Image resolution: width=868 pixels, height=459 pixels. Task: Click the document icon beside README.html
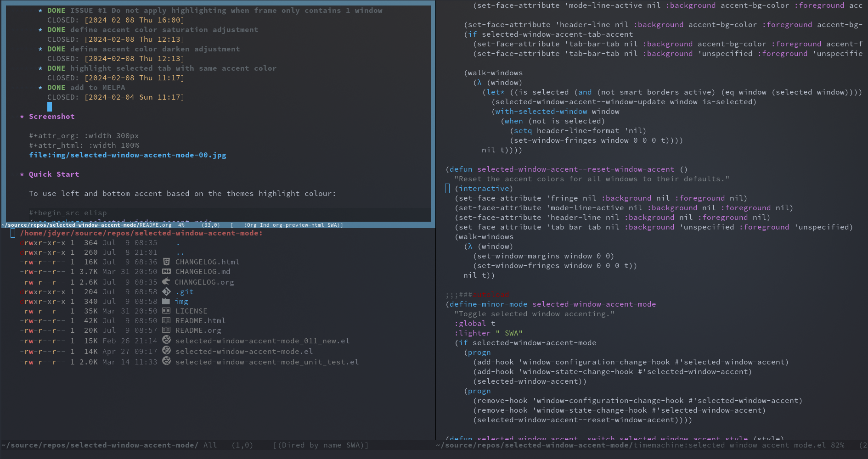tap(166, 320)
